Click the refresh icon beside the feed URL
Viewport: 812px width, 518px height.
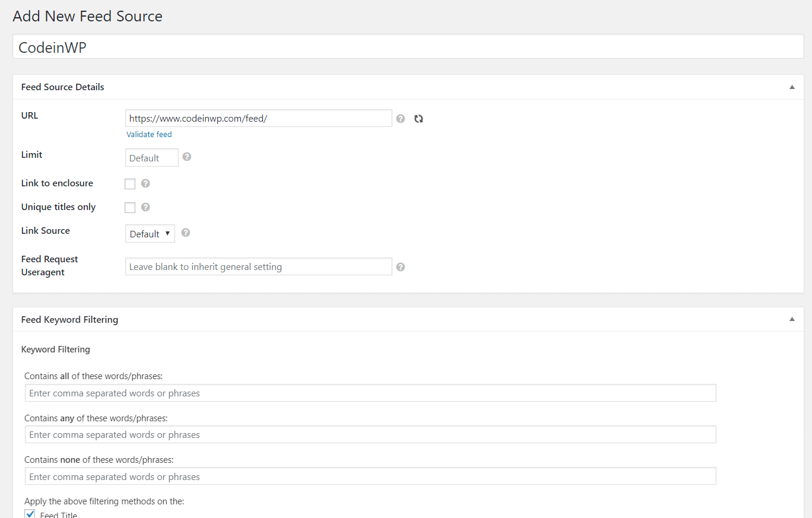[x=418, y=119]
